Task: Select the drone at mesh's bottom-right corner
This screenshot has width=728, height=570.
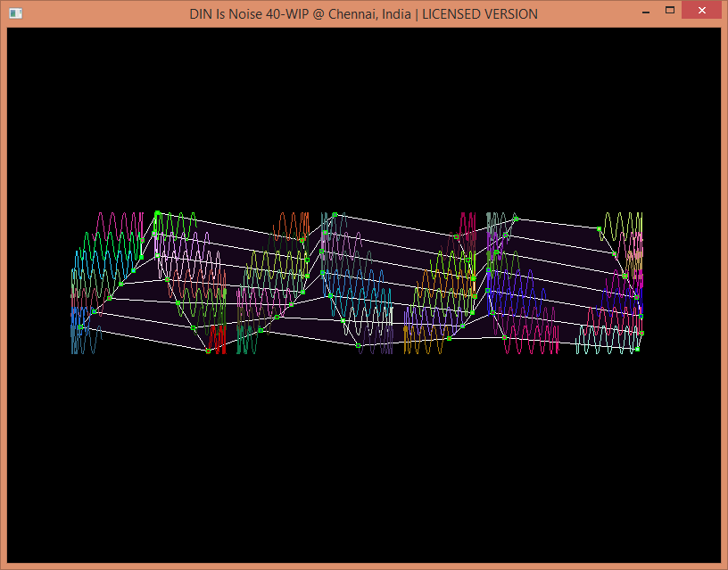Action: point(637,349)
